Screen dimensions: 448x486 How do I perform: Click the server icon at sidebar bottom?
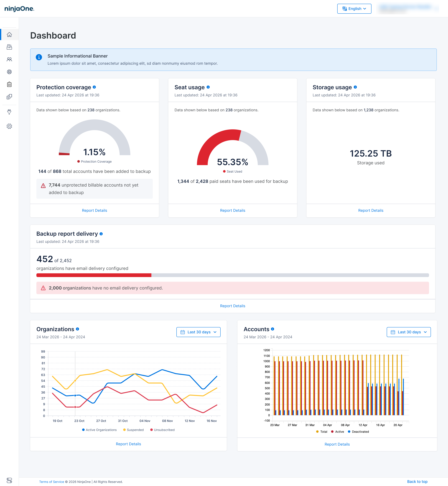tap(9, 480)
